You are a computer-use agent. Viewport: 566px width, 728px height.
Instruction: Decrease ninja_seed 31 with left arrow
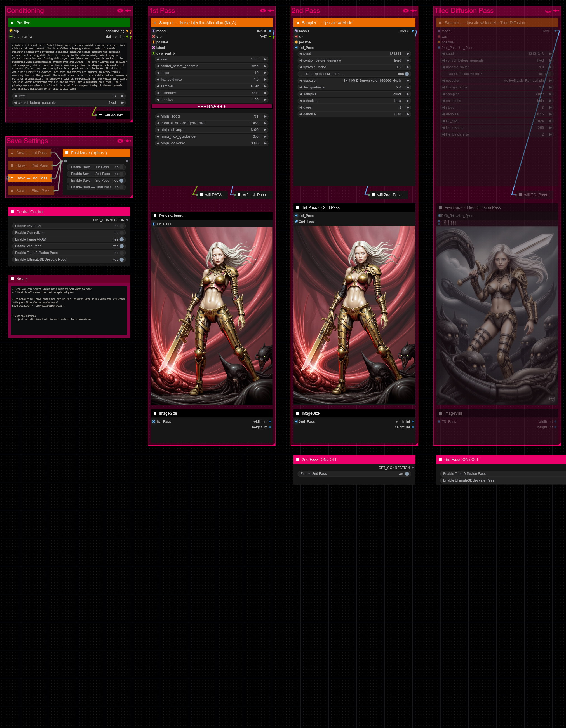[158, 116]
